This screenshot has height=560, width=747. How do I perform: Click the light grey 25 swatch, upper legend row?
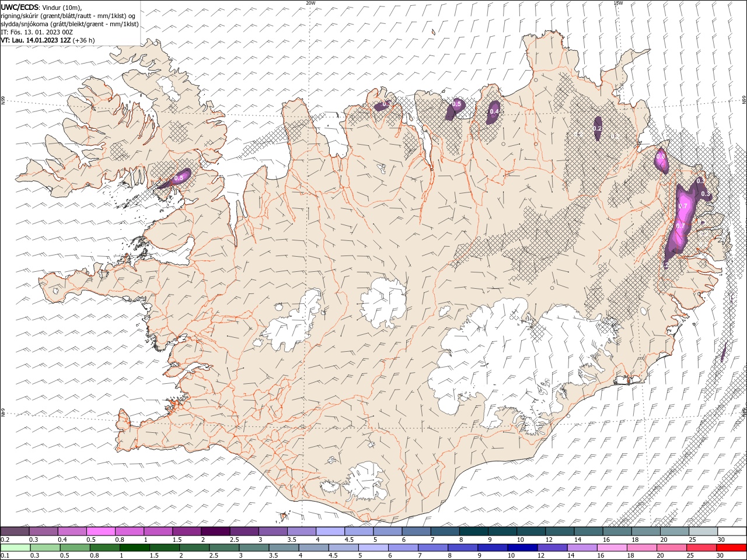(704, 531)
